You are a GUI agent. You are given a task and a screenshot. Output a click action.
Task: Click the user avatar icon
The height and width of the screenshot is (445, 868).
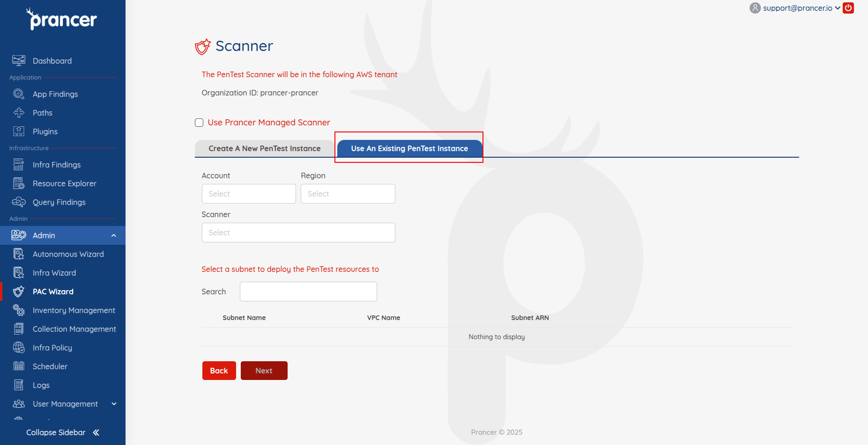[x=755, y=8]
